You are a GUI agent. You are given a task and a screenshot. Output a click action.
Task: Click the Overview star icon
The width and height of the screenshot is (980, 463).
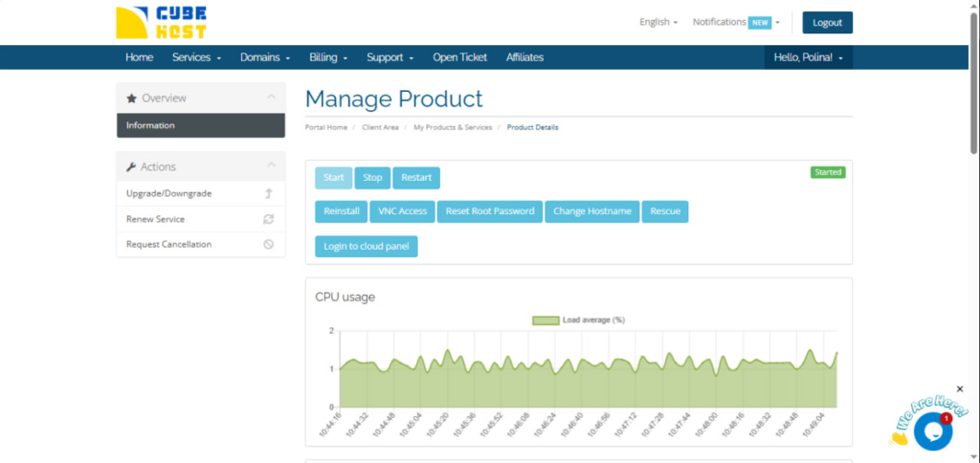[x=132, y=99]
